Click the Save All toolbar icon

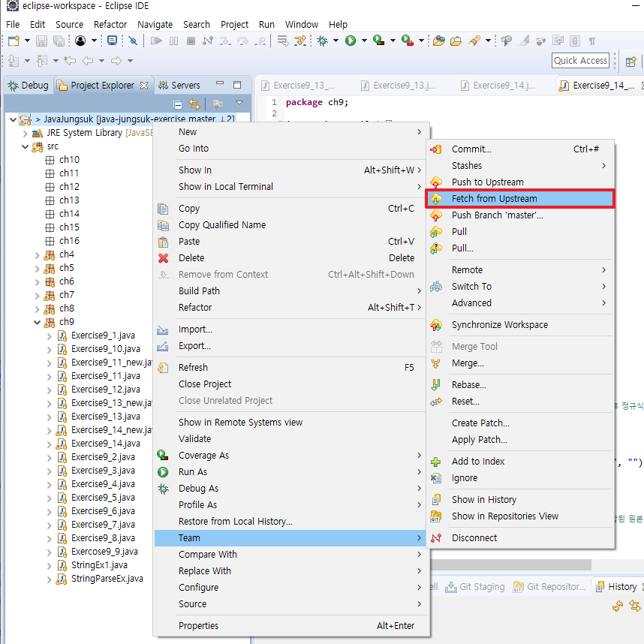pyautogui.click(x=59, y=41)
